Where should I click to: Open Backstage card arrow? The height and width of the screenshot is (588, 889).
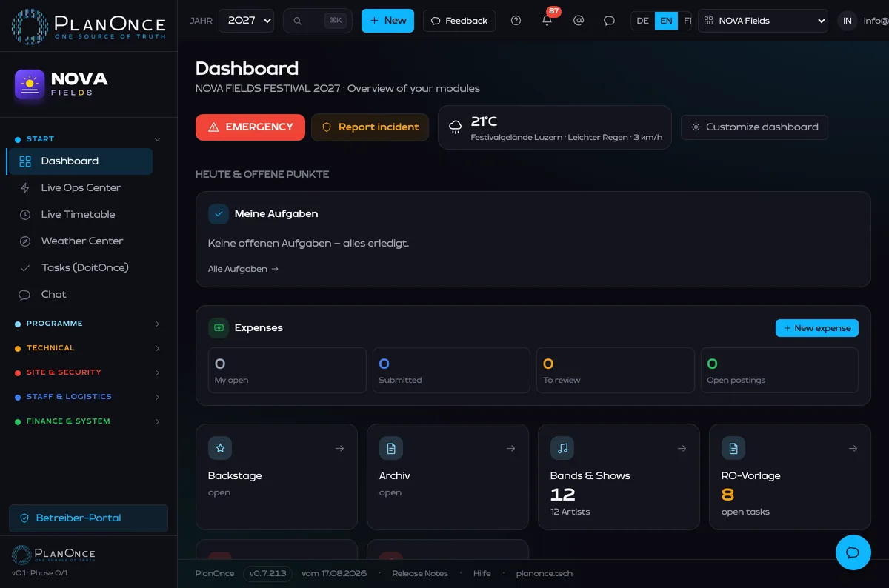click(x=339, y=448)
